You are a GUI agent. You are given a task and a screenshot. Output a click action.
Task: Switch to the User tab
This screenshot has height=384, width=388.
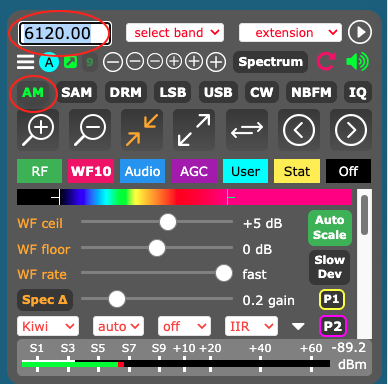point(245,171)
